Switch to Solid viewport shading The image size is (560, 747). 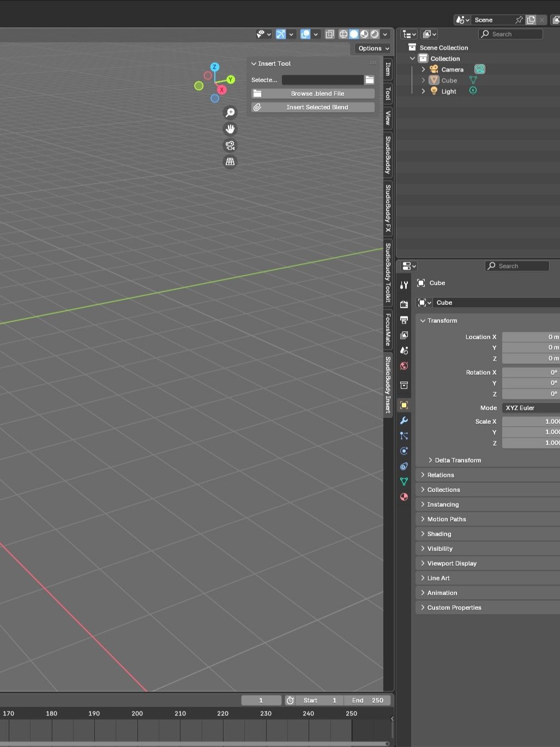pyautogui.click(x=354, y=34)
